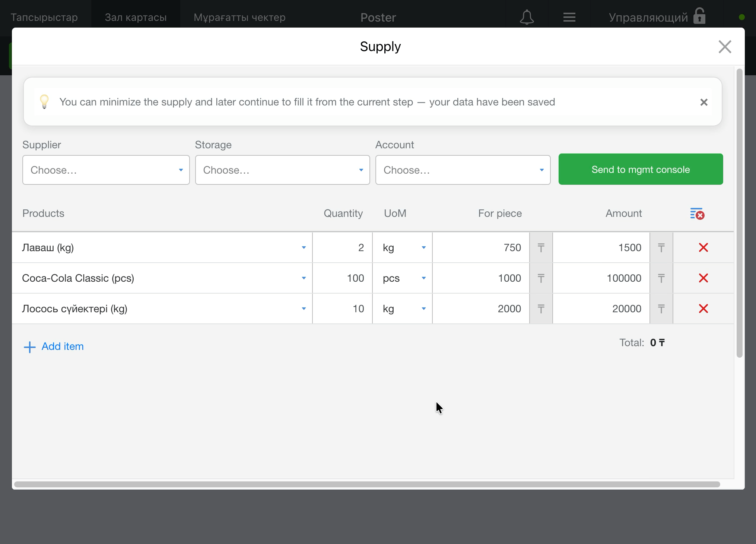The width and height of the screenshot is (756, 544).
Task: Open the Account dropdown
Action: coord(463,170)
